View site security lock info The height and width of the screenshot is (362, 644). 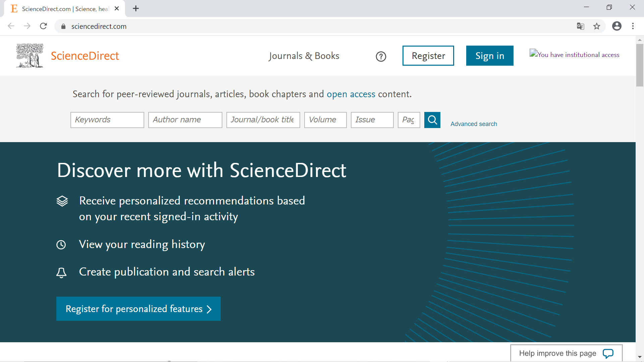click(x=63, y=26)
